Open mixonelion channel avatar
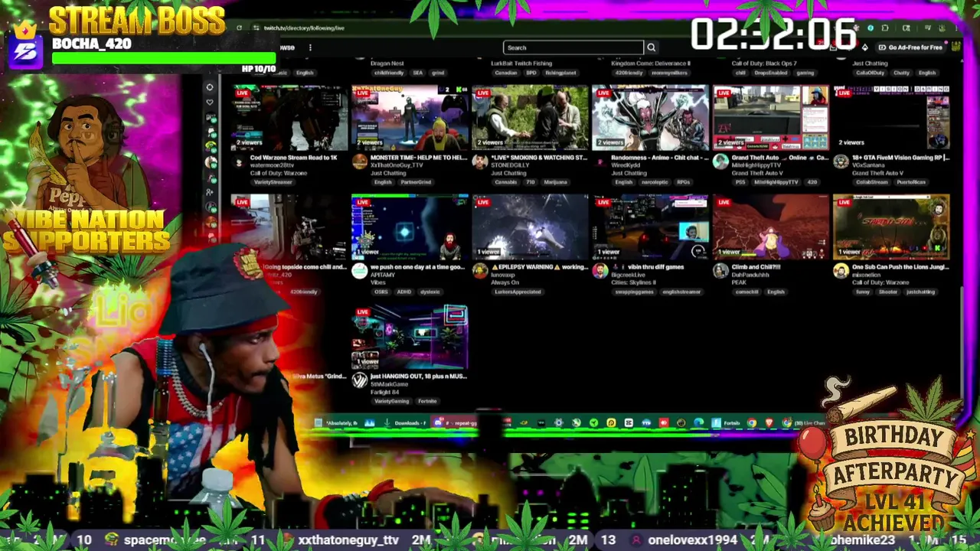The image size is (980, 551). point(841,271)
